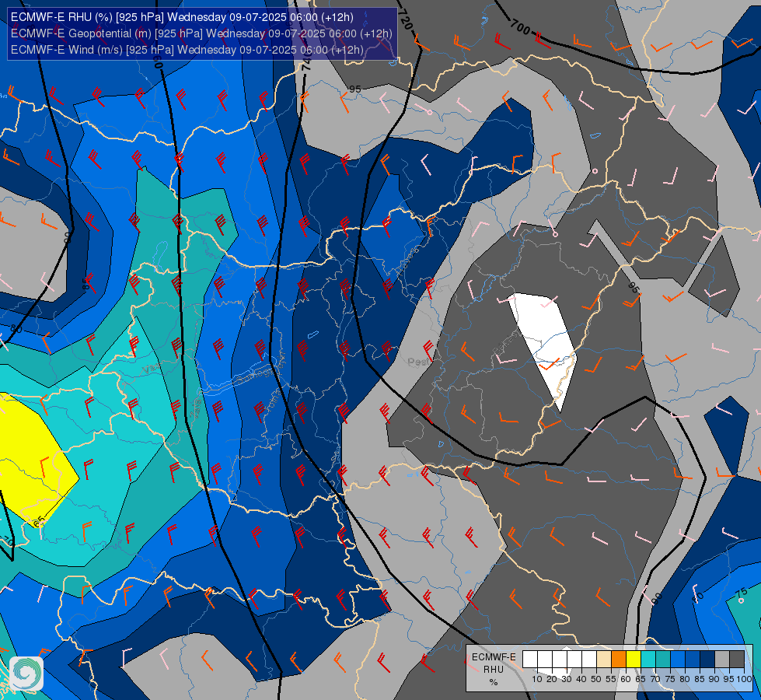Viewport: 761px width, 700px height.
Task: Click the legend tick value 70
Action: click(655, 679)
